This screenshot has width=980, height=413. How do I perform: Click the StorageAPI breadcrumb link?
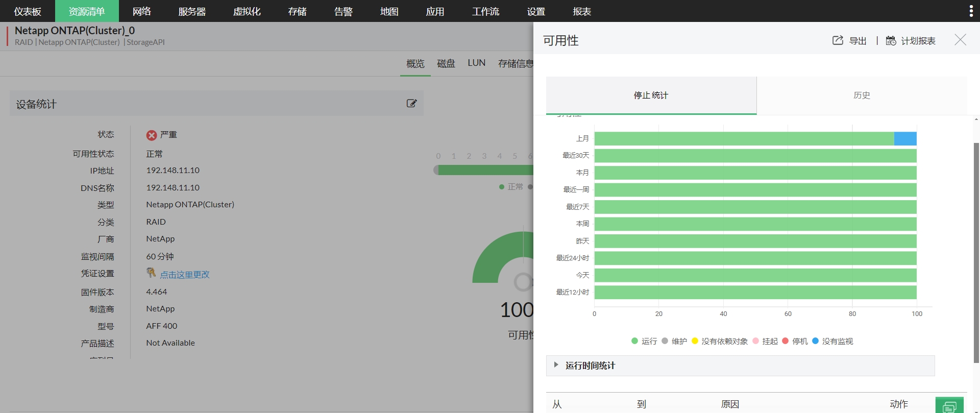[x=145, y=42]
